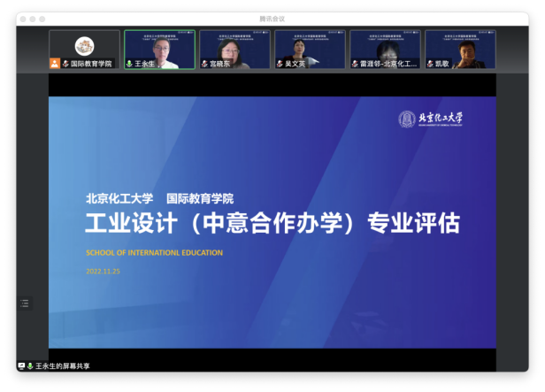
Task: Click green microphone icon beside 王永生的屏幕共享
Action: 30,366
